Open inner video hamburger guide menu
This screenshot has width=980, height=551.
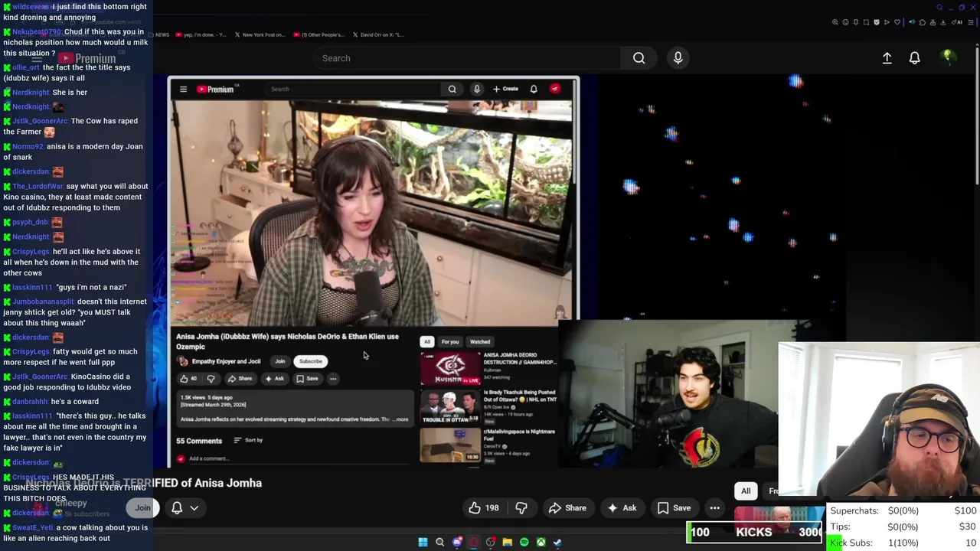183,89
